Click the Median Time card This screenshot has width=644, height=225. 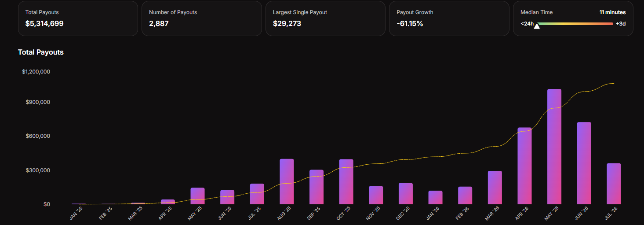coord(573,18)
